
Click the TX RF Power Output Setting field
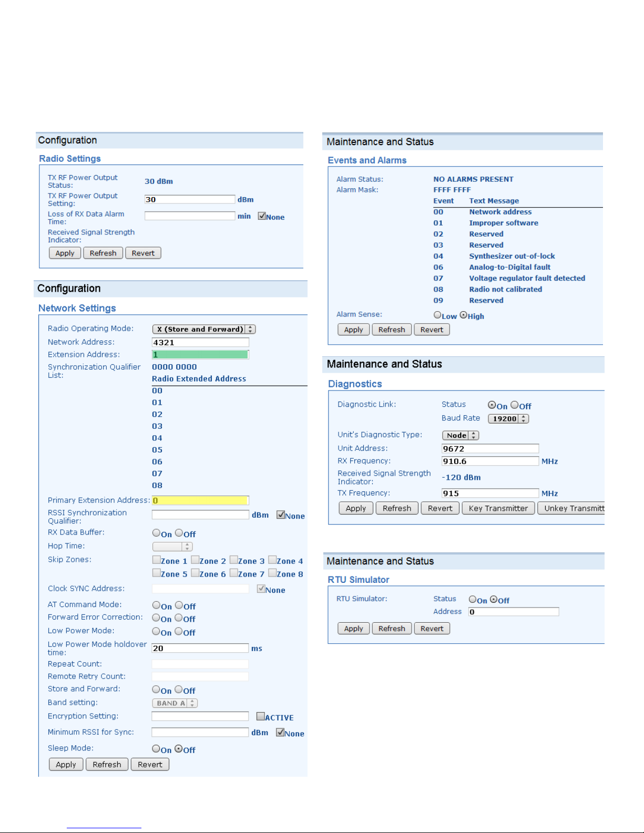pos(190,199)
